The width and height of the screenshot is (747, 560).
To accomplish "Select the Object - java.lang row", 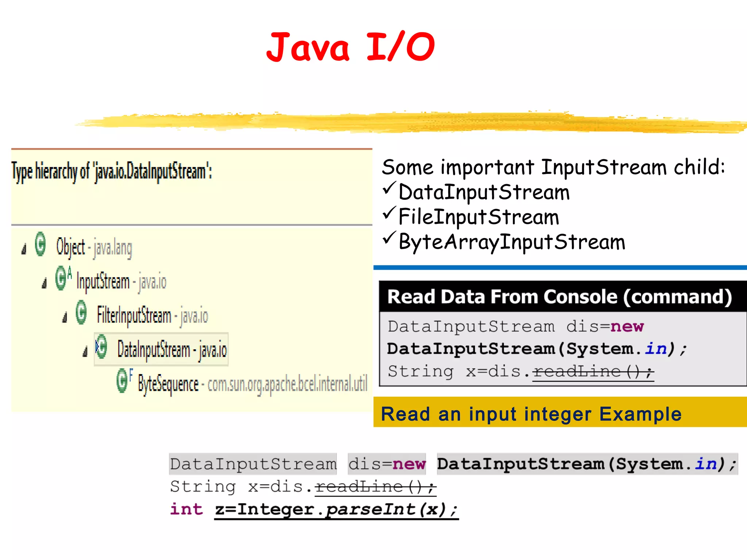I will click(x=94, y=248).
